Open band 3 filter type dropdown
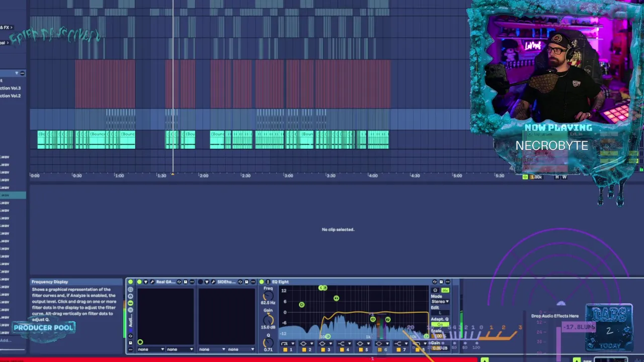644x362 pixels. coord(326,344)
